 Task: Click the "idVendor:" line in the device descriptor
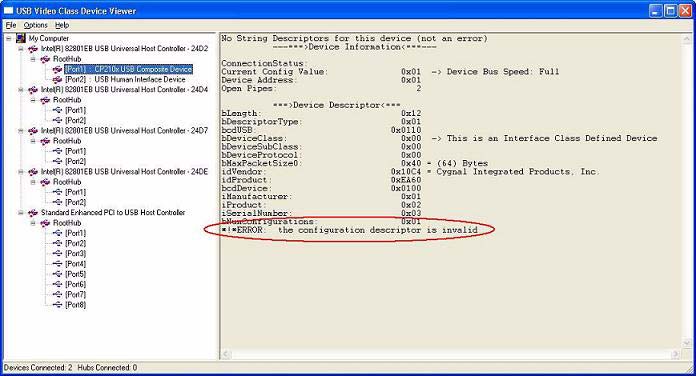pyautogui.click(x=410, y=172)
